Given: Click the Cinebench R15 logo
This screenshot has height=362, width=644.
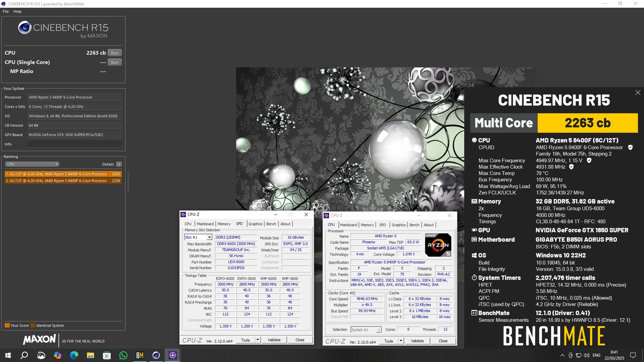Looking at the screenshot, I should tap(63, 29).
